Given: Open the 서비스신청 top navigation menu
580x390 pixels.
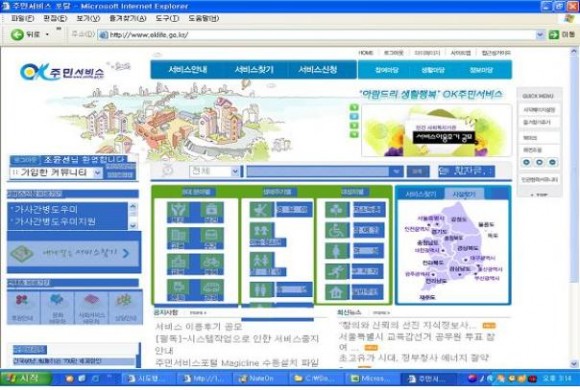Looking at the screenshot, I should point(318,70).
